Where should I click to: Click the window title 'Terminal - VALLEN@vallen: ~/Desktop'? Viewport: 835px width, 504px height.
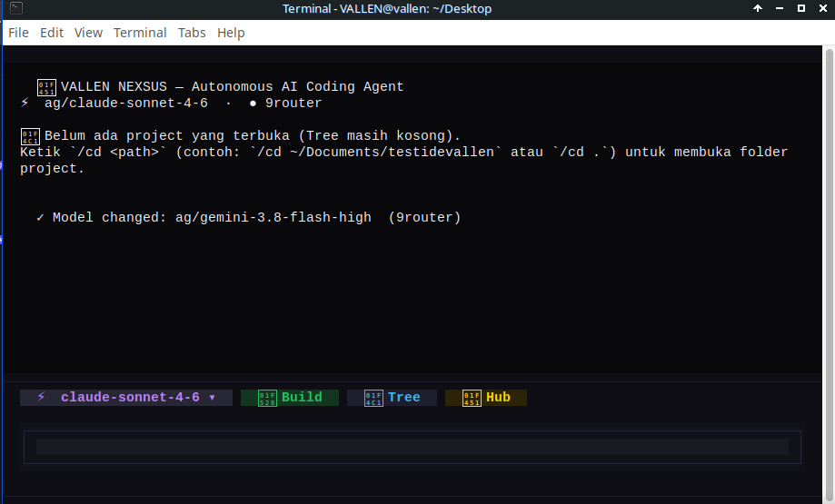tap(387, 8)
